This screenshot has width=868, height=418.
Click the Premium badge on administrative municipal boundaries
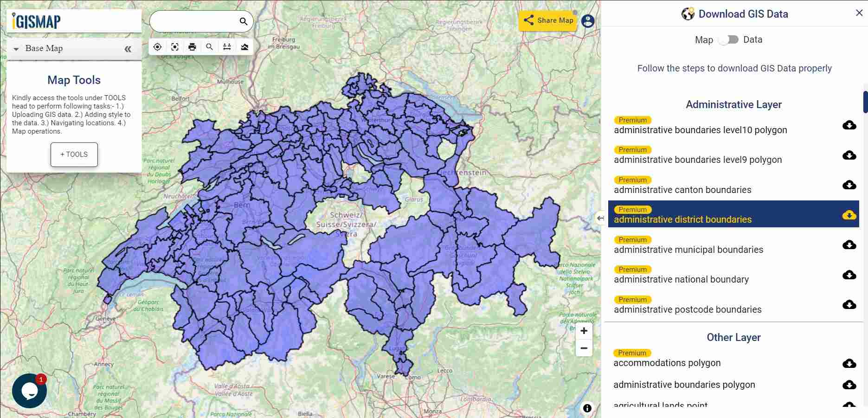tap(632, 239)
